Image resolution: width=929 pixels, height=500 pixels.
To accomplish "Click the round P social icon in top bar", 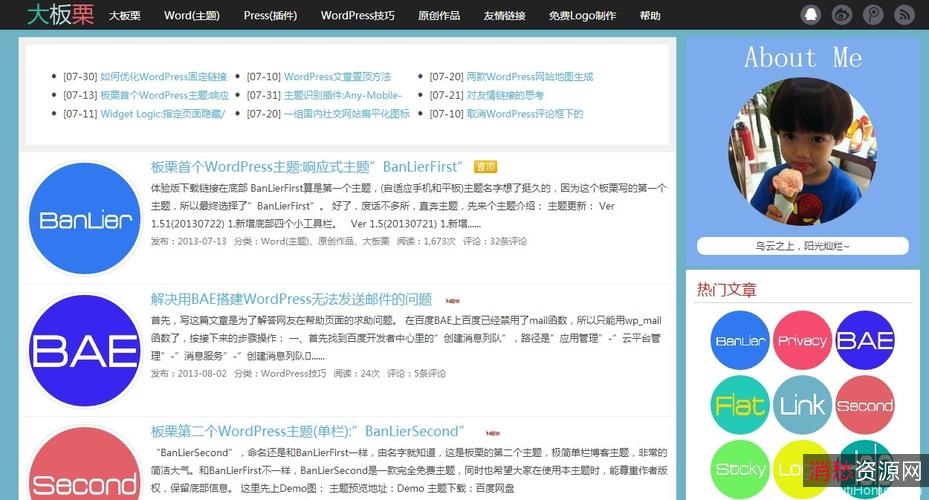I will (x=873, y=15).
